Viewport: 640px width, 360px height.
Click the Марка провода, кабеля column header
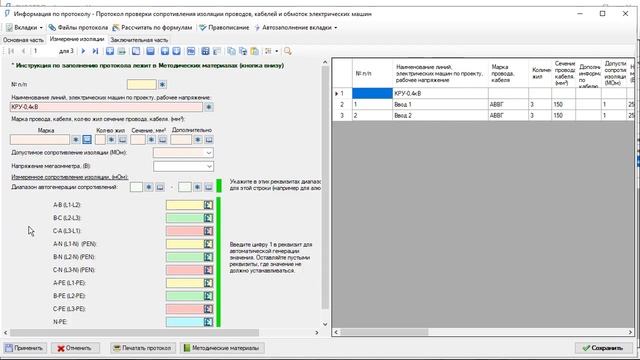tap(508, 73)
